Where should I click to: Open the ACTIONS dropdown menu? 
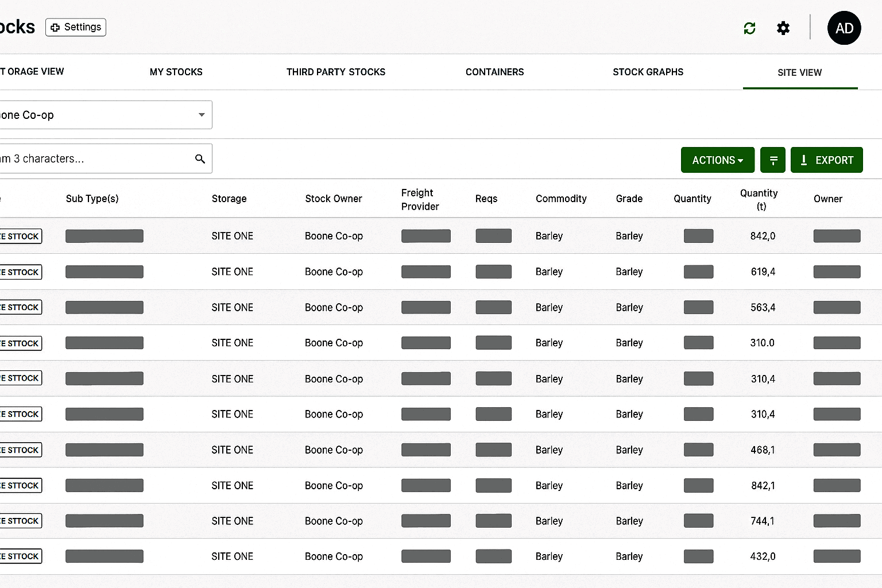(x=717, y=160)
